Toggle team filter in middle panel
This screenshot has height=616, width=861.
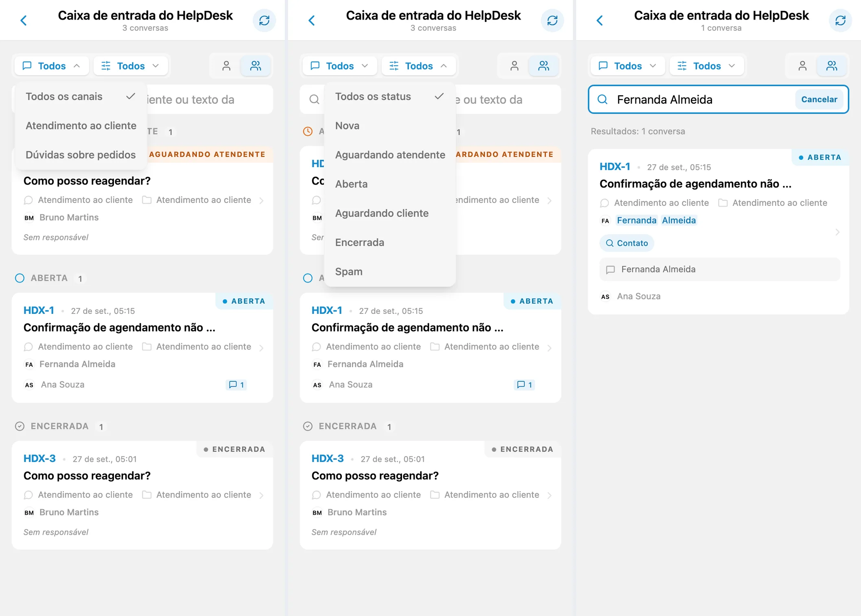(544, 66)
